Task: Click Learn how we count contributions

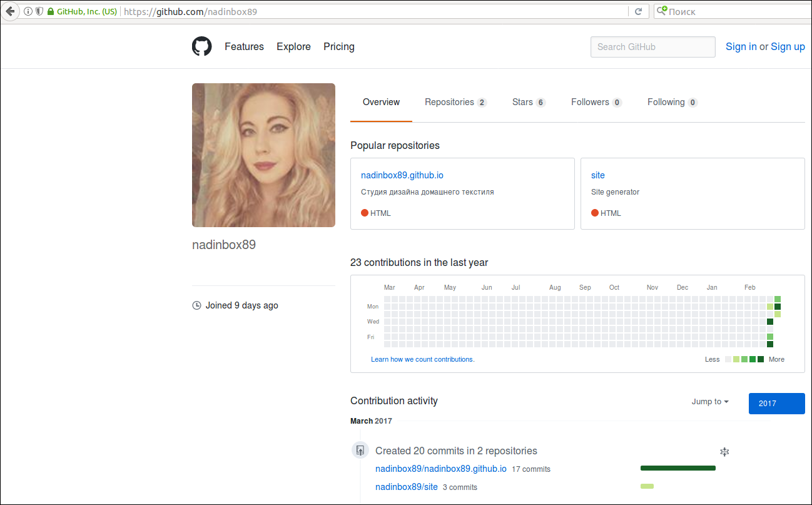Action: [423, 359]
